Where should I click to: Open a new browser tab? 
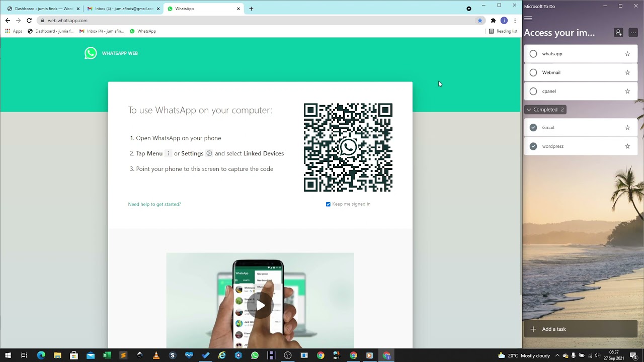pos(251,9)
